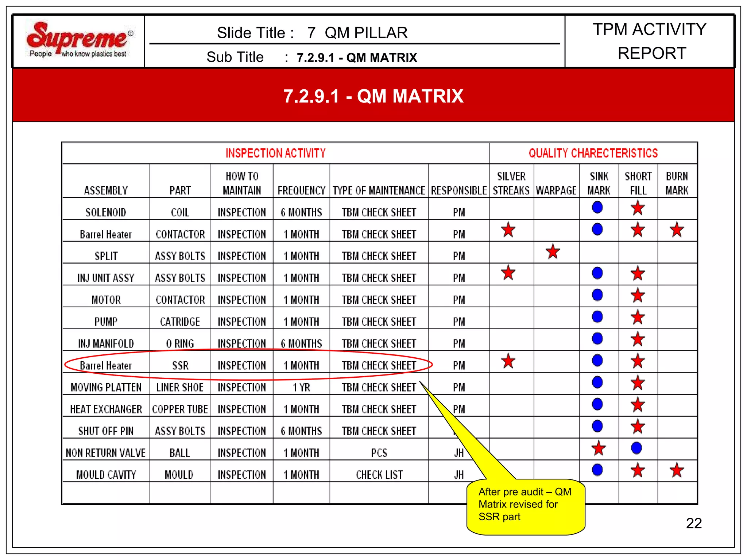Image resolution: width=747 pixels, height=560 pixels.
Task: Select the Sink Mark blue circle in the SSR row
Action: tap(597, 360)
